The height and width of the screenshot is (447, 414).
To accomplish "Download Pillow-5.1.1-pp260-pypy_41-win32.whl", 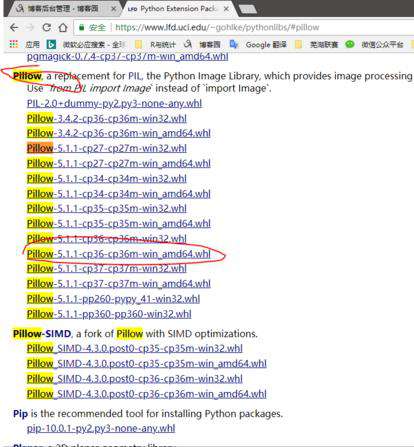I will click(x=113, y=299).
